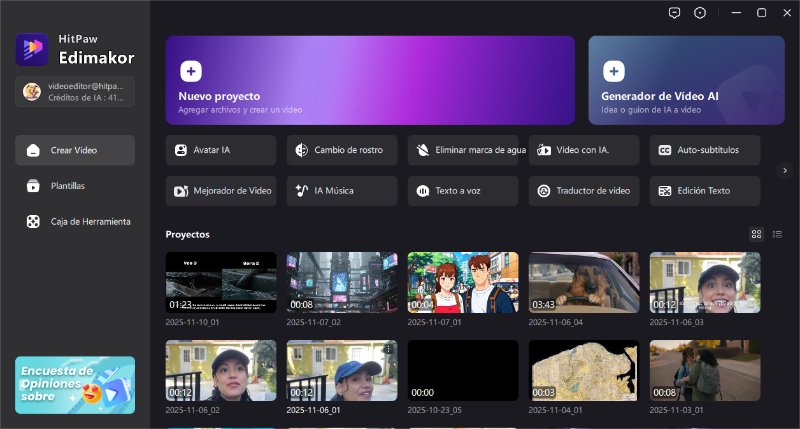Open project thumbnail 2025-11-03_01
The image size is (800, 429).
(x=705, y=370)
